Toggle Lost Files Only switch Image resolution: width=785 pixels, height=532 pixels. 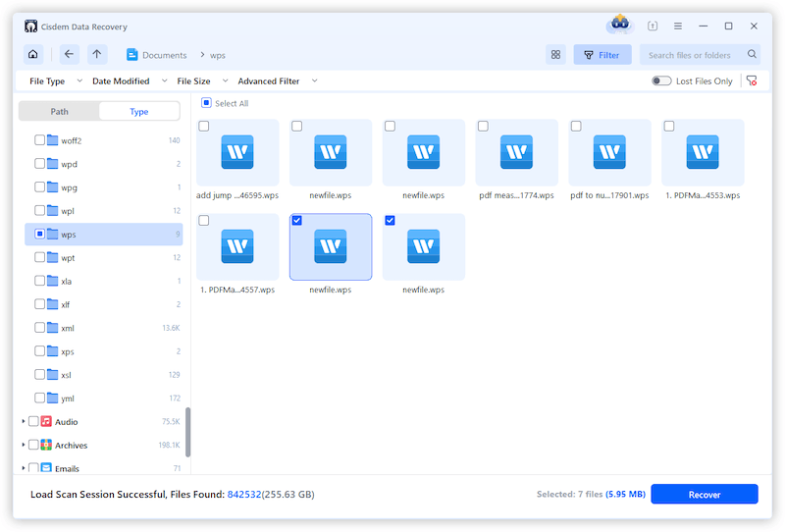[661, 80]
